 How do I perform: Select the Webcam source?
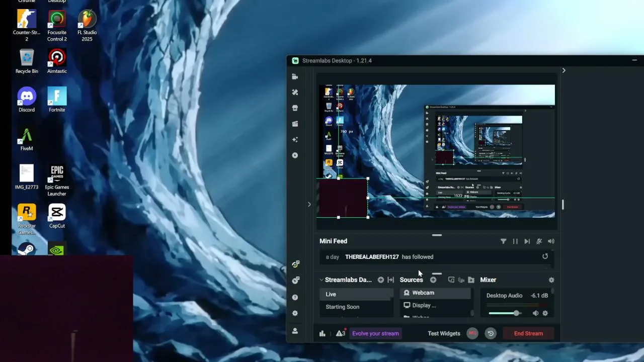click(435, 293)
